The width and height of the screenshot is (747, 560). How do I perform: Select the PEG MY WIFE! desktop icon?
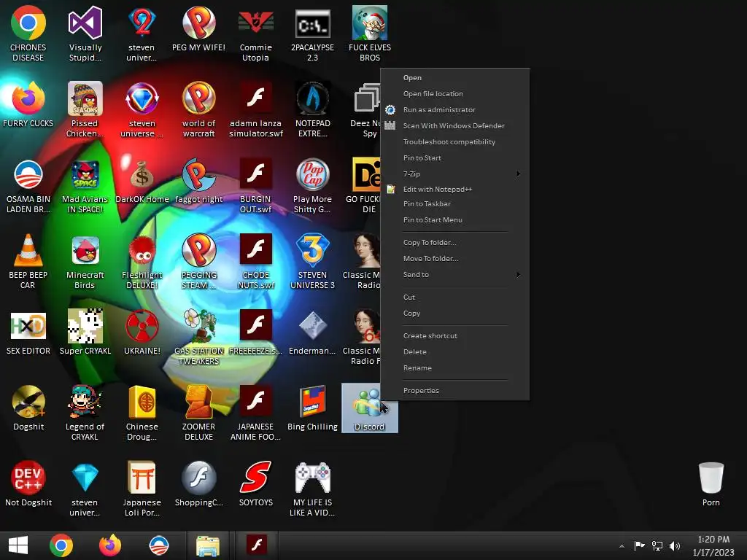click(198, 28)
